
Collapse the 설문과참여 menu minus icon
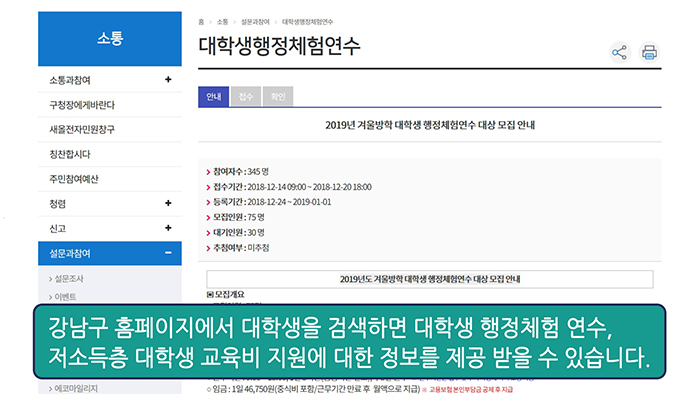(x=168, y=253)
